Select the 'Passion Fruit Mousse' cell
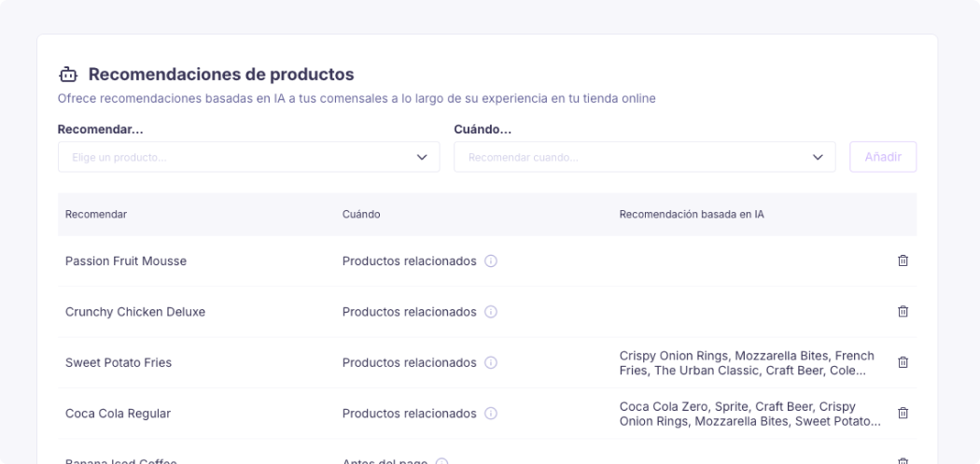This screenshot has width=980, height=464. 126,260
